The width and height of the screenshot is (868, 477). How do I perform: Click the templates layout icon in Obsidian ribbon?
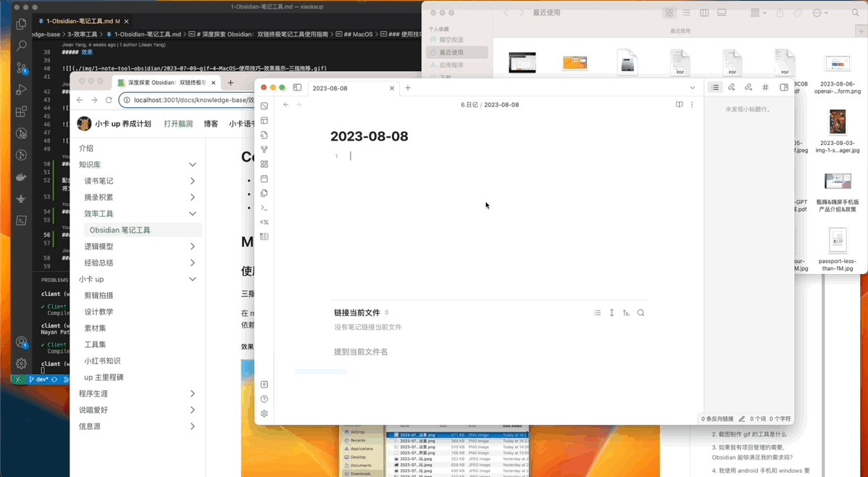coord(264,121)
